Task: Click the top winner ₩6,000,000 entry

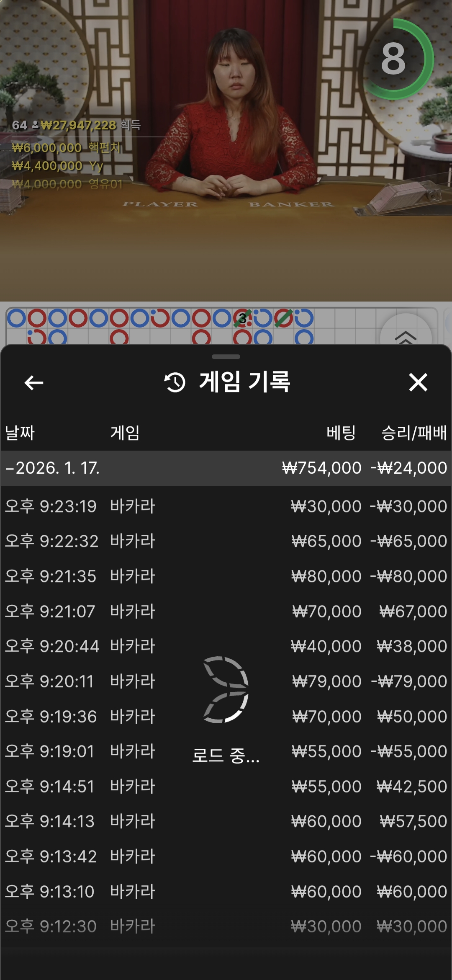Action: point(66,148)
